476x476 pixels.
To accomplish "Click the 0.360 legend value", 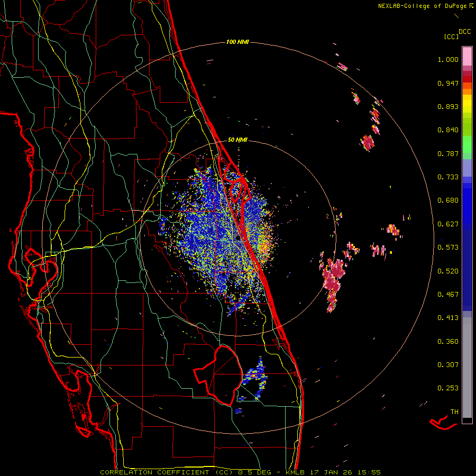I will point(448,342).
